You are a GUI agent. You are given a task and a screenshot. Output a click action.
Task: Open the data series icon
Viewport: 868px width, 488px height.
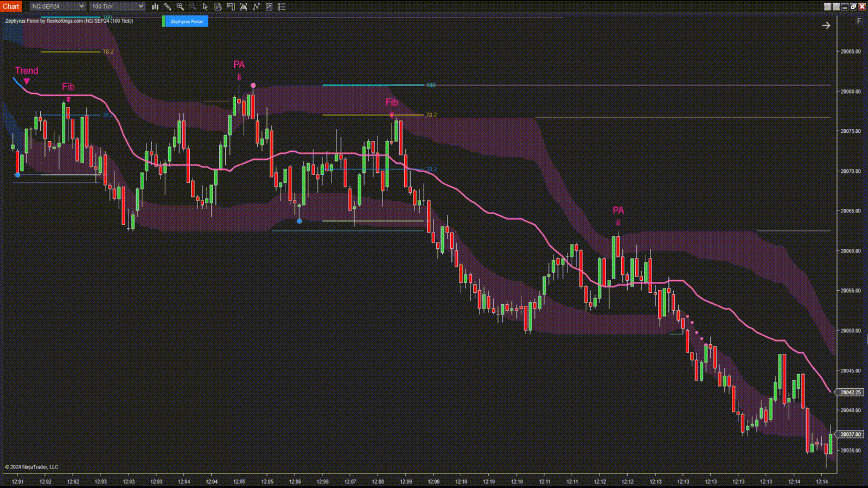click(x=243, y=7)
